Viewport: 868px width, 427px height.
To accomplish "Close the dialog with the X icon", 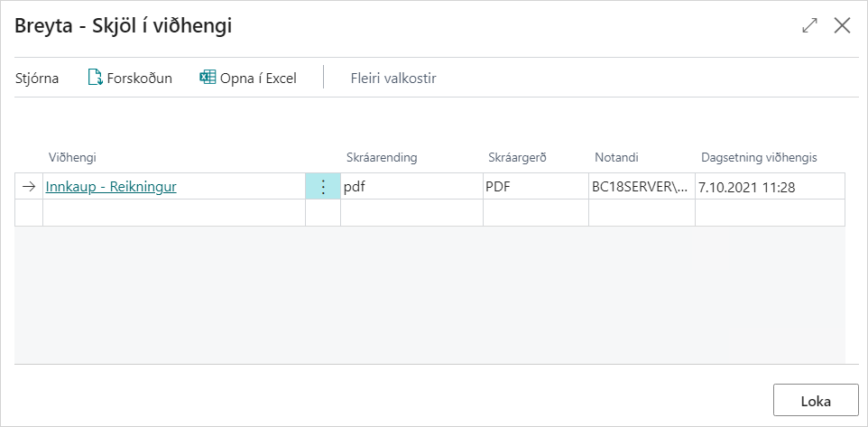I will point(842,26).
